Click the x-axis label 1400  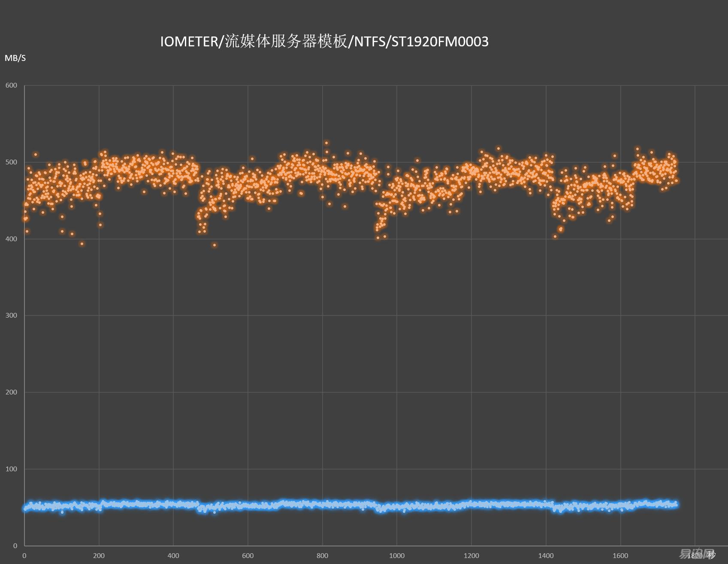pyautogui.click(x=546, y=556)
